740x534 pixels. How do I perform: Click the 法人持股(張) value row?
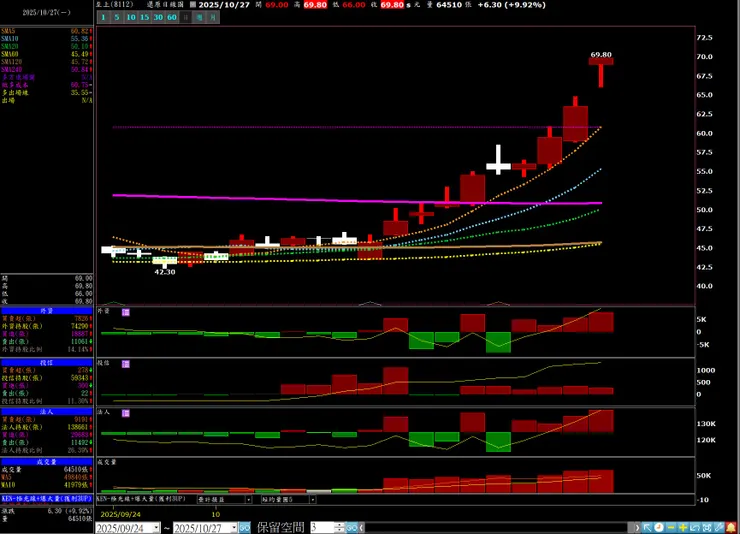(46, 427)
